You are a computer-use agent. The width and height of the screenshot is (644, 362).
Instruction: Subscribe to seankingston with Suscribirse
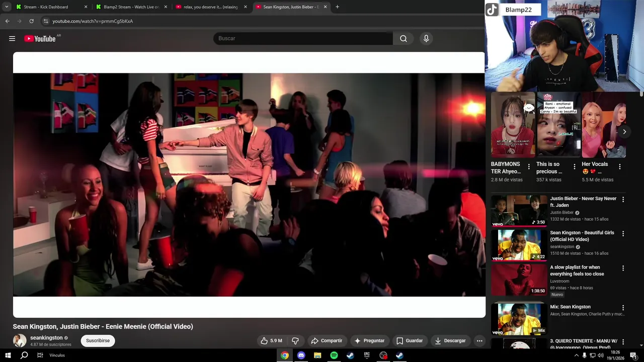(98, 341)
